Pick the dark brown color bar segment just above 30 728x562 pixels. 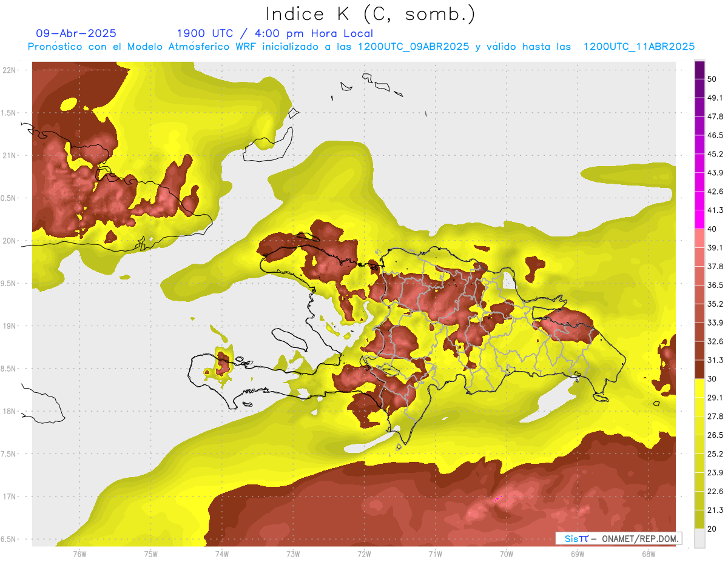click(699, 369)
